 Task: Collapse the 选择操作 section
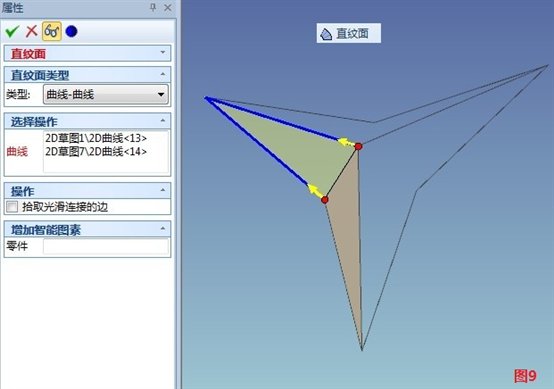click(163, 120)
